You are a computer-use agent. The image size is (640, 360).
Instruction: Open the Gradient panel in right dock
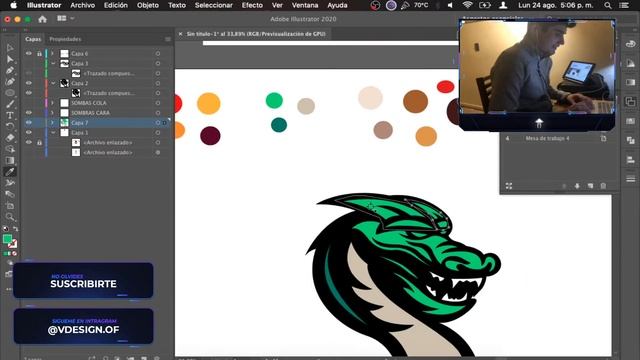(631, 82)
